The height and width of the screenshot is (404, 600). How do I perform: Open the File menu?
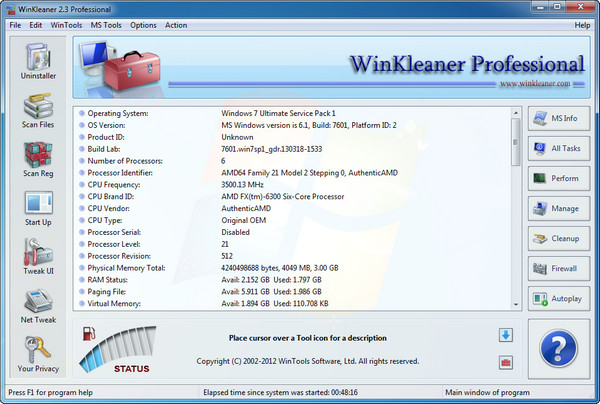tap(15, 25)
